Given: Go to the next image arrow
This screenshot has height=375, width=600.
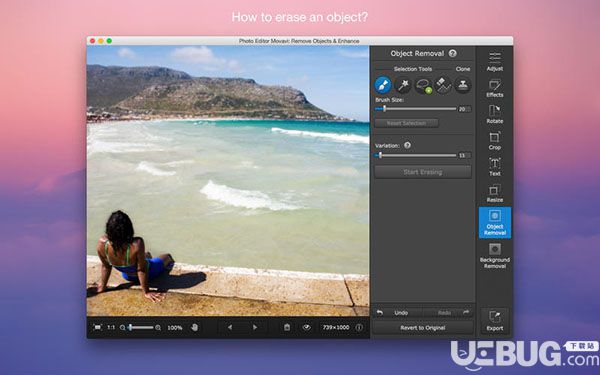Looking at the screenshot, I should (255, 328).
